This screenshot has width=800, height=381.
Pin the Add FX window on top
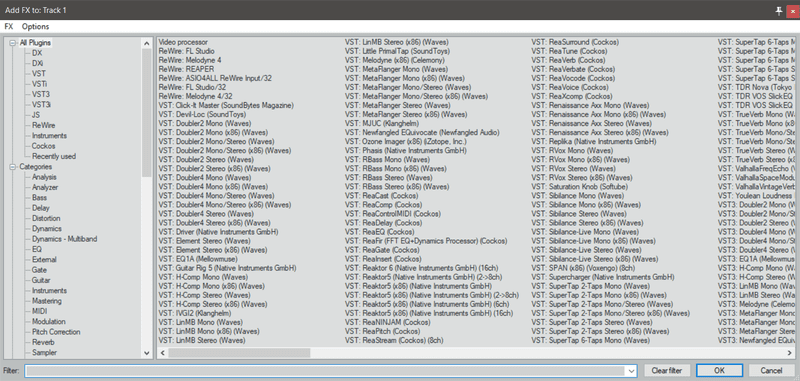click(779, 11)
